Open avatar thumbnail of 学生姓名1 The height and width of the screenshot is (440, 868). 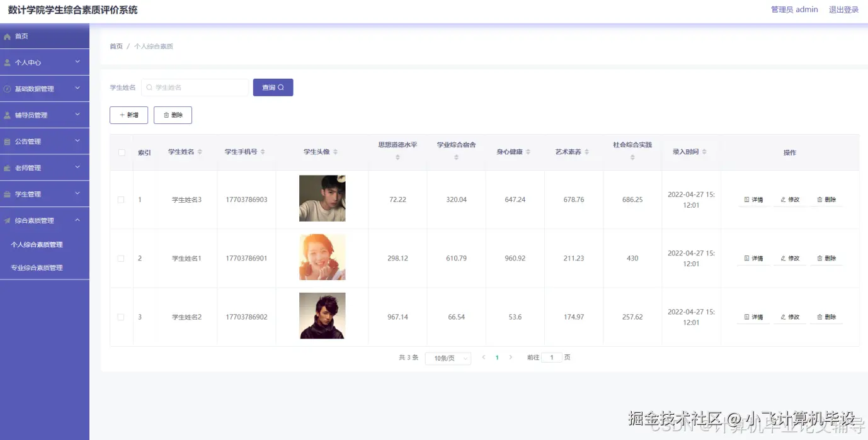[x=322, y=257]
